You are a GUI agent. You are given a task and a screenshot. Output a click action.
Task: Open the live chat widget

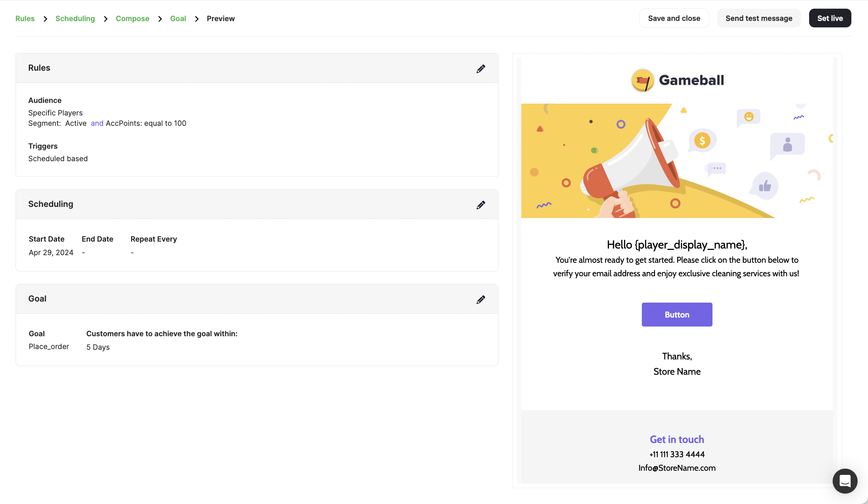pos(845,481)
